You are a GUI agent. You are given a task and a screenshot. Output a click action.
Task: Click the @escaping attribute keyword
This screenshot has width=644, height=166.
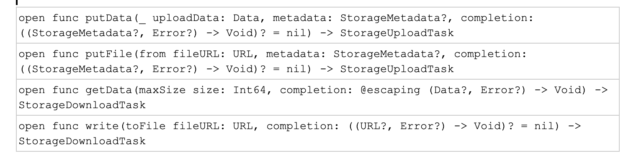pos(388,91)
